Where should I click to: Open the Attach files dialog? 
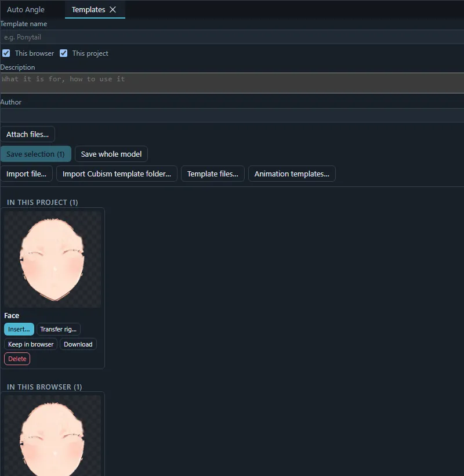click(x=28, y=134)
